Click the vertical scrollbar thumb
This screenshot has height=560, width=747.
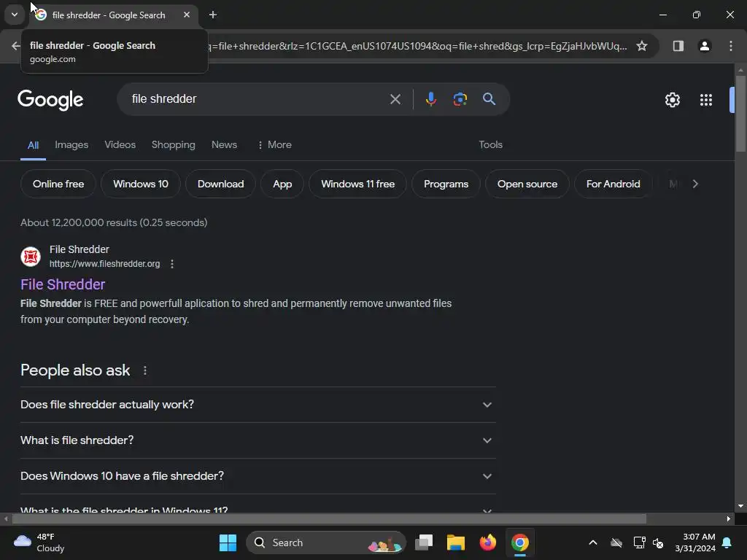click(x=740, y=113)
